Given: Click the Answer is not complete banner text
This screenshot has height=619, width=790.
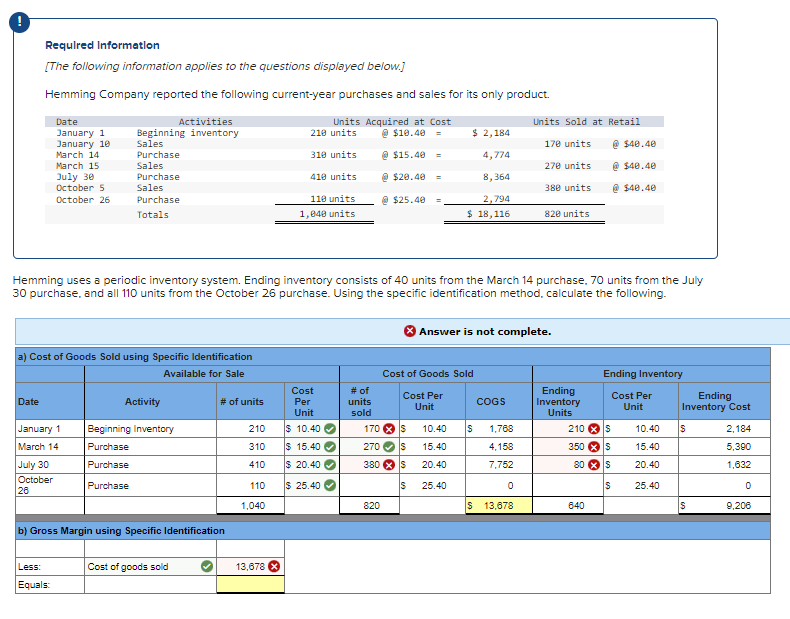Looking at the screenshot, I should tap(485, 331).
